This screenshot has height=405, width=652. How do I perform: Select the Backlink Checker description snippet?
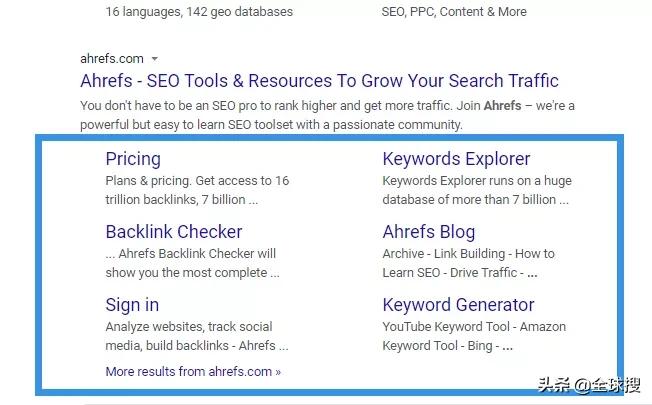[192, 263]
